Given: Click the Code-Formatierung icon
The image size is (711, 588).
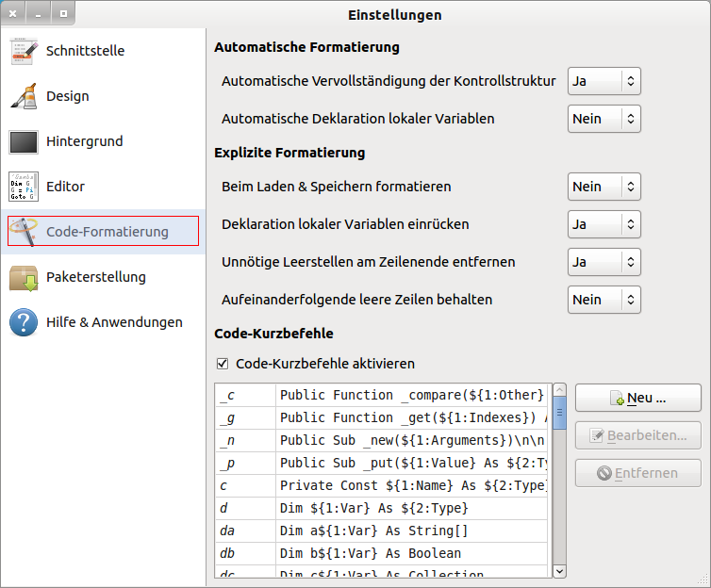Looking at the screenshot, I should point(24,232).
